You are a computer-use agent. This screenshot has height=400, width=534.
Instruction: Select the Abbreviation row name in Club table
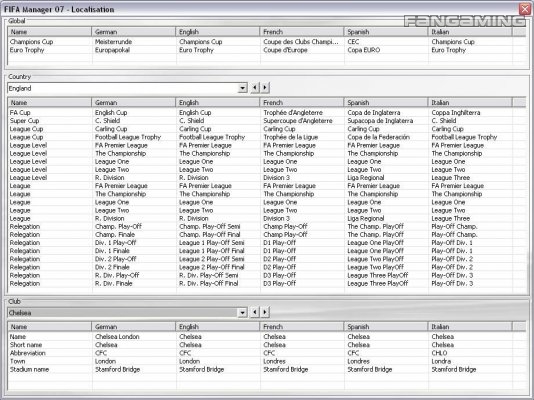coord(28,353)
